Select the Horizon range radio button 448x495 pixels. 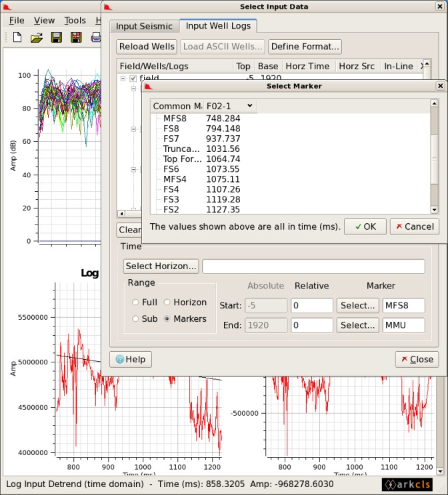(x=167, y=302)
